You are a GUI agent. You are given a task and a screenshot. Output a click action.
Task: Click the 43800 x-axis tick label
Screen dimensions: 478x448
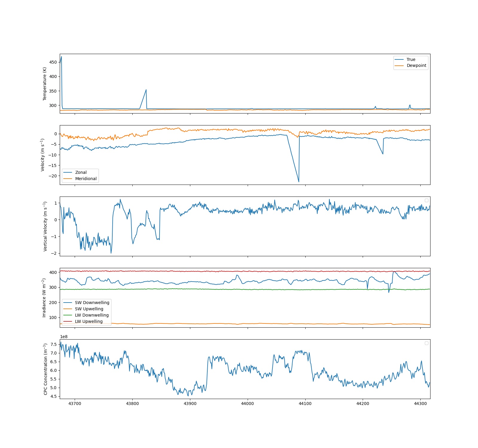[x=132, y=403]
